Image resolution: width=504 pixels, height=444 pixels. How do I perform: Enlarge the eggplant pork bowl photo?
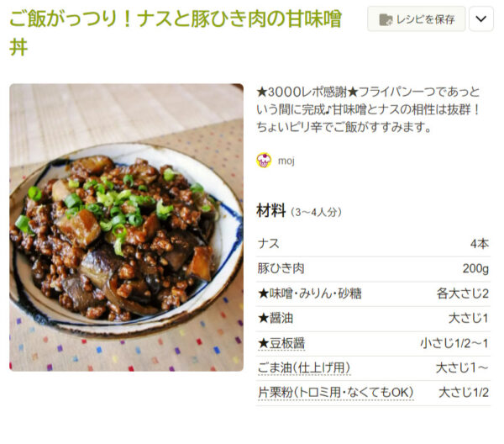(126, 227)
